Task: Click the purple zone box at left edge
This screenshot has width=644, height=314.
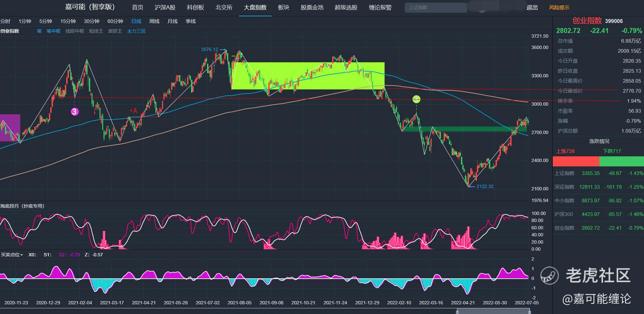Action: 10,128
